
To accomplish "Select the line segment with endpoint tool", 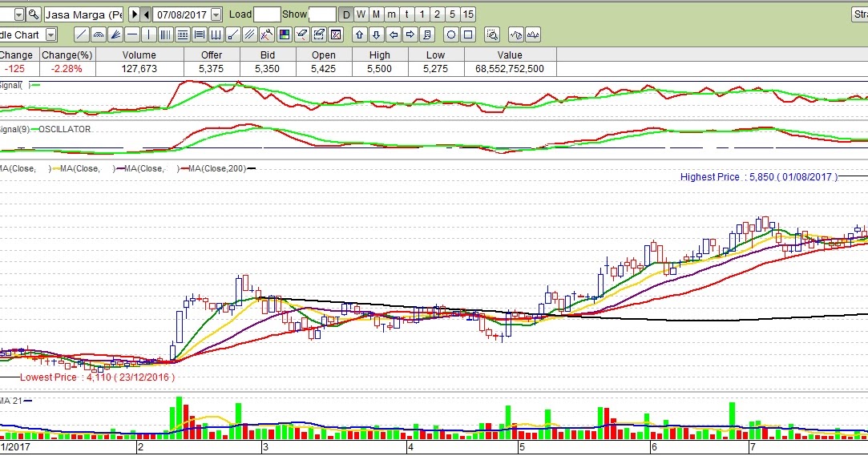I will (233, 35).
